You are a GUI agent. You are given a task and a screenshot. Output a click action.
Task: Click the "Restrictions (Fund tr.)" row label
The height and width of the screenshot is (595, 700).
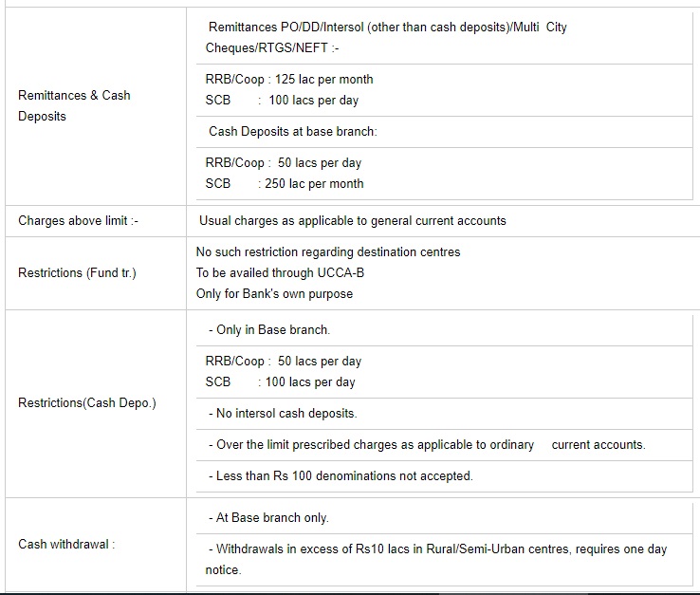click(x=77, y=273)
